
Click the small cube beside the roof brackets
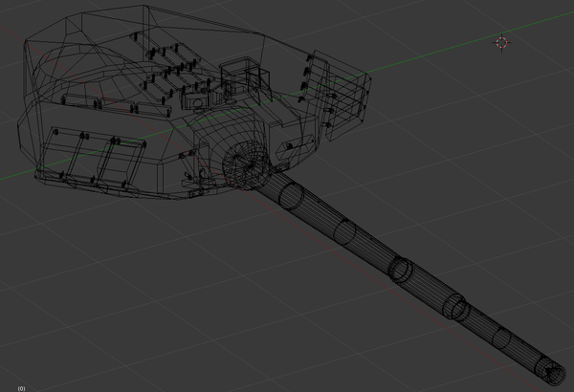point(197,100)
